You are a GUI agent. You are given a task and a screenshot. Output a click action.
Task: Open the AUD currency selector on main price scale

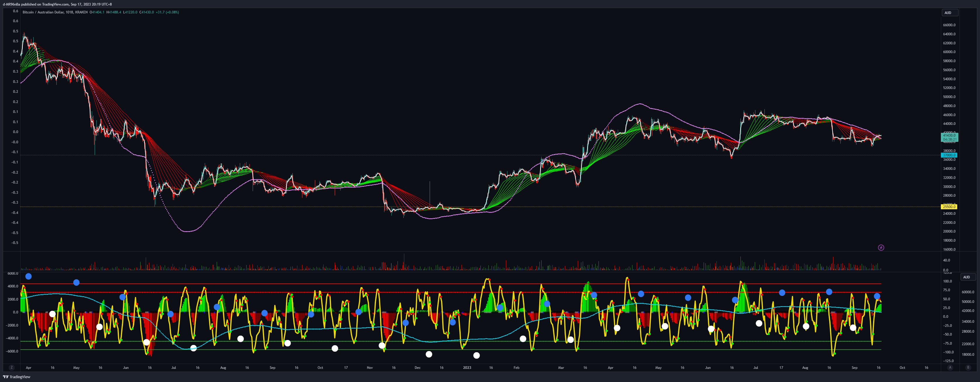[x=950, y=13]
